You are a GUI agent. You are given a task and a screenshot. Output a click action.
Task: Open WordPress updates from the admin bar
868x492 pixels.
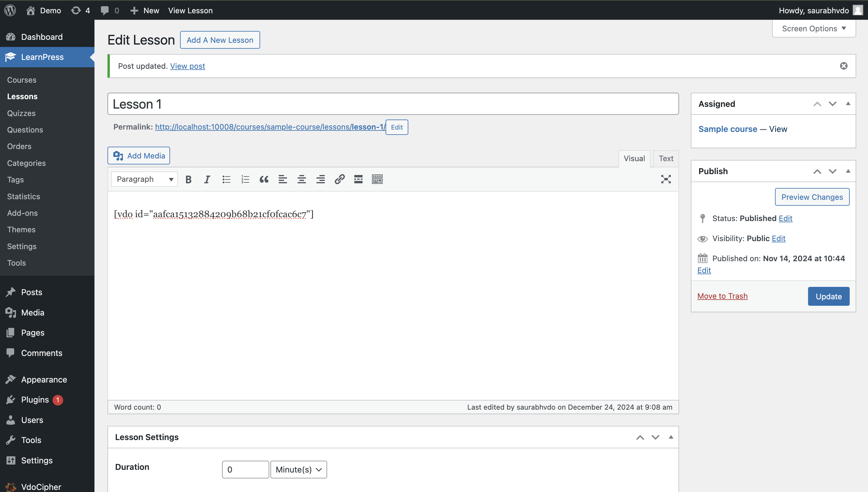(x=80, y=10)
